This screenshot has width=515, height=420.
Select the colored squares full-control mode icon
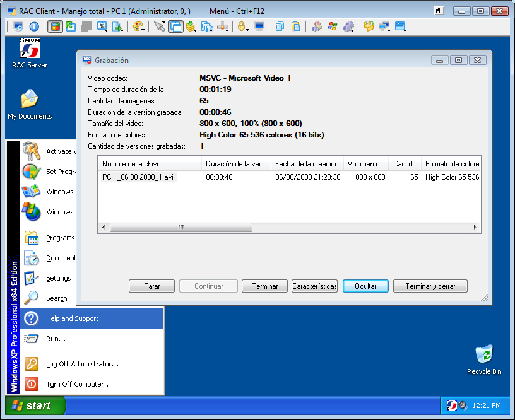(x=55, y=26)
